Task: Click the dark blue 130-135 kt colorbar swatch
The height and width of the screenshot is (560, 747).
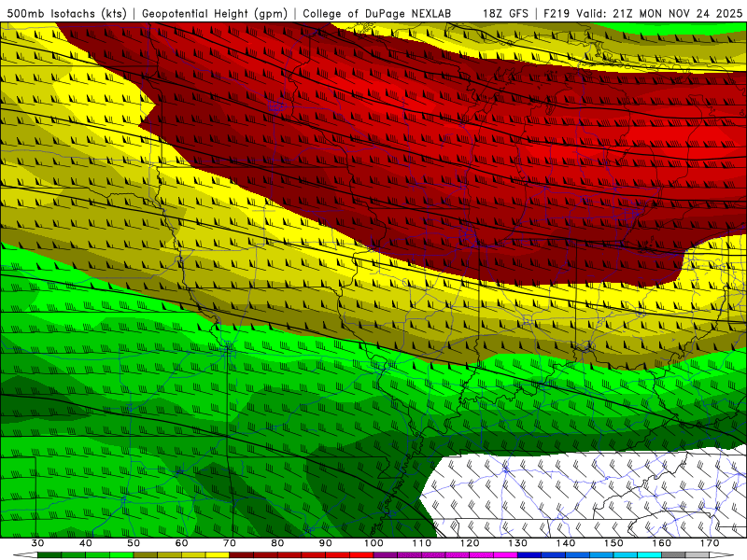Action: 529,555
